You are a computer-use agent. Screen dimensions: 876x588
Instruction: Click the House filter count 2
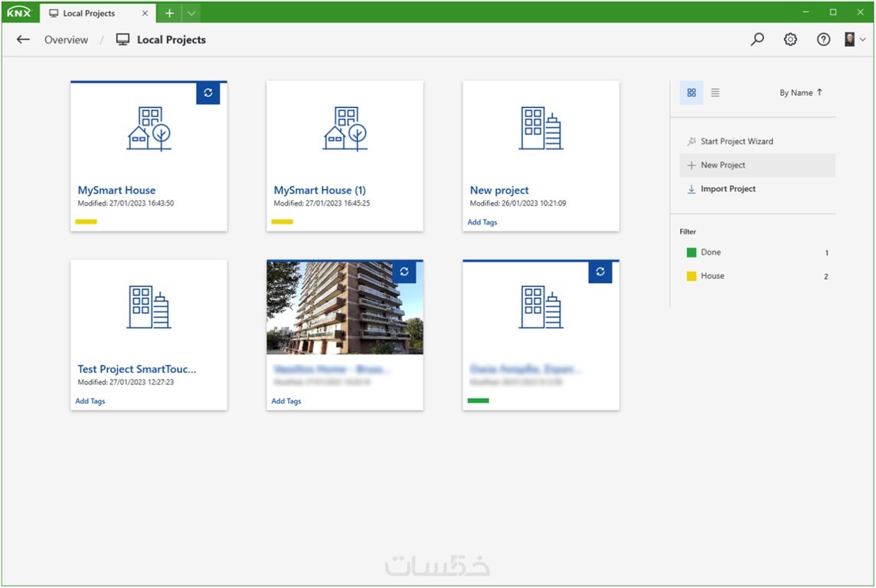click(826, 276)
